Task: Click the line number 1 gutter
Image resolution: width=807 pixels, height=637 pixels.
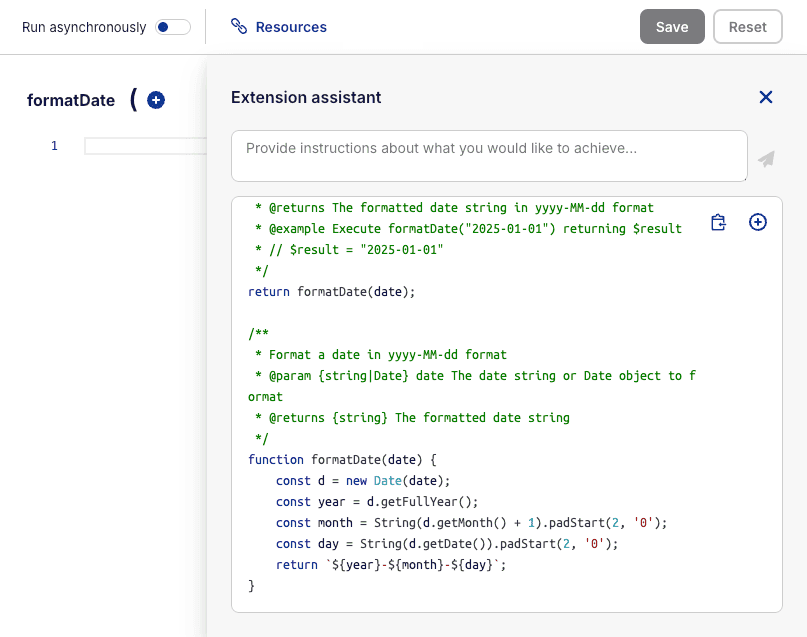Action: tap(54, 146)
